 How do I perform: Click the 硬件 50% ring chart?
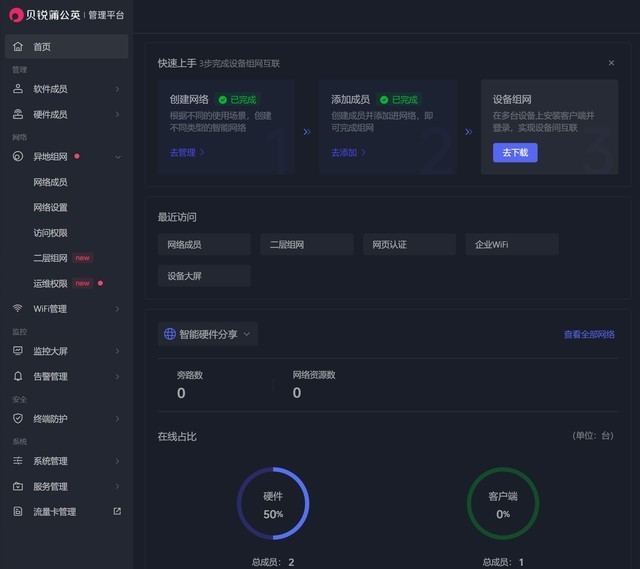[273, 503]
